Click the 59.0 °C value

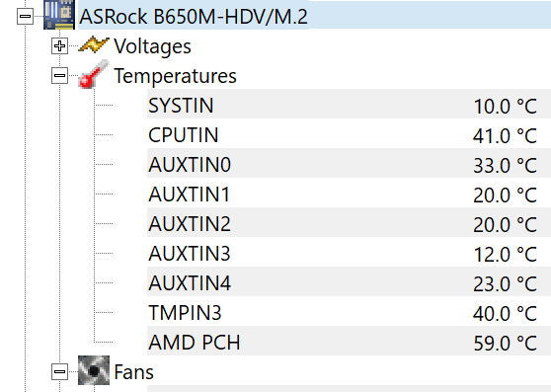[x=506, y=343]
